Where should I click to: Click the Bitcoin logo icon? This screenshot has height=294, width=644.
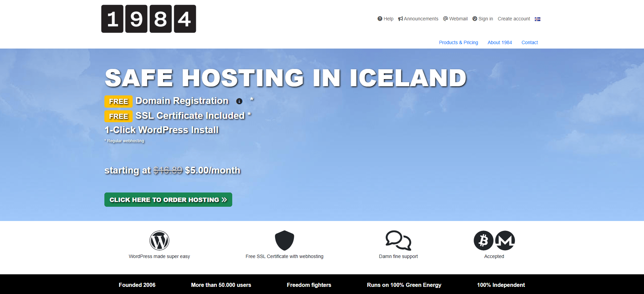click(x=484, y=240)
